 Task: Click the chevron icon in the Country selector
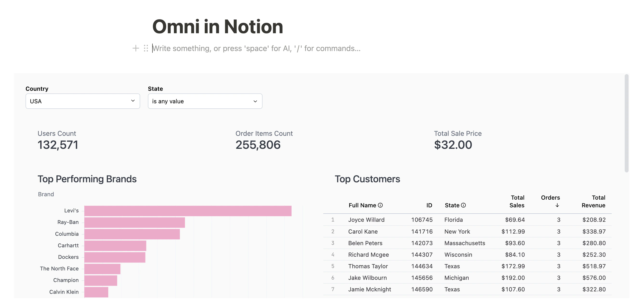[133, 101]
